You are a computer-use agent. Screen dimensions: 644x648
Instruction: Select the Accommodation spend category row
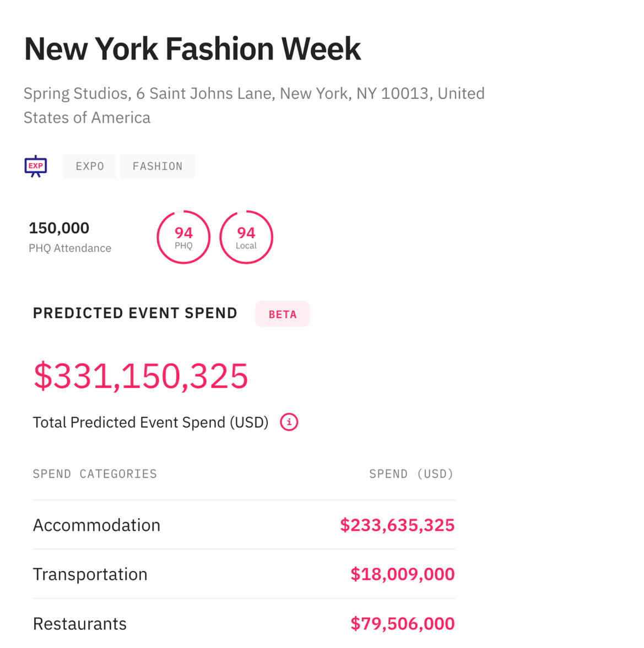(x=96, y=525)
